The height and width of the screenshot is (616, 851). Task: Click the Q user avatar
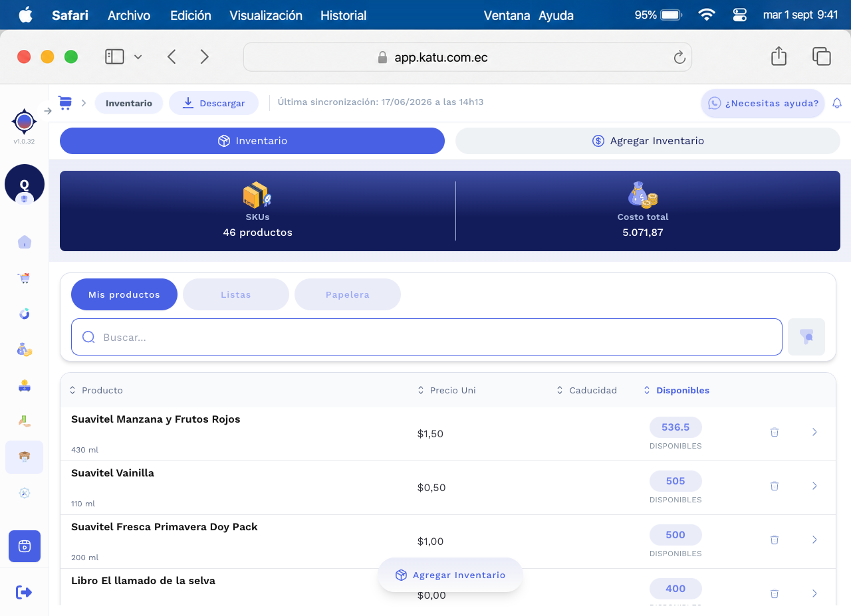point(25,184)
